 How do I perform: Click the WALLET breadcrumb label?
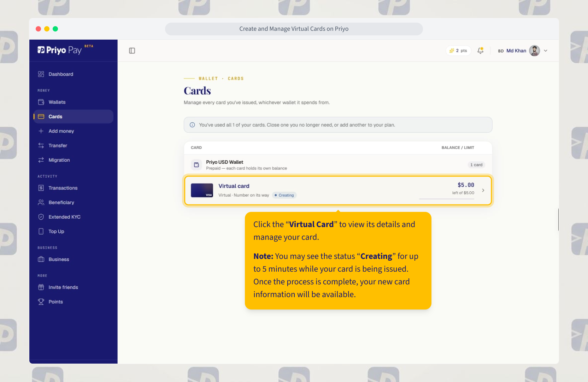pyautogui.click(x=208, y=79)
